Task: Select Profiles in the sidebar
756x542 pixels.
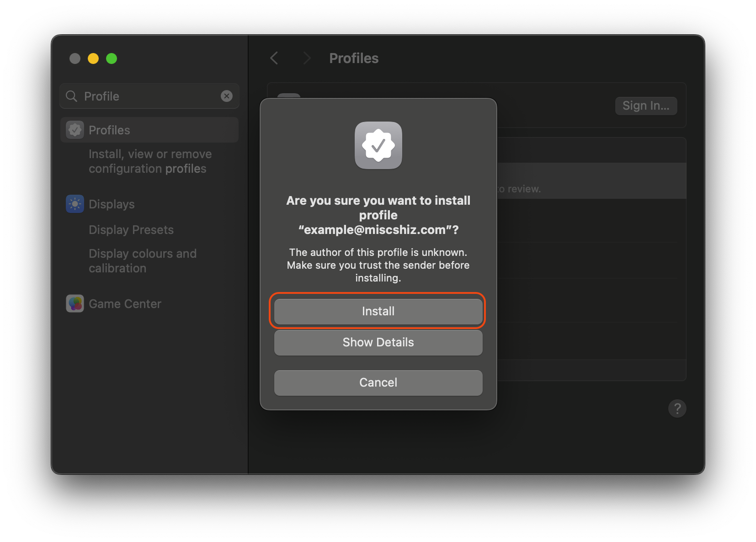Action: pyautogui.click(x=149, y=130)
